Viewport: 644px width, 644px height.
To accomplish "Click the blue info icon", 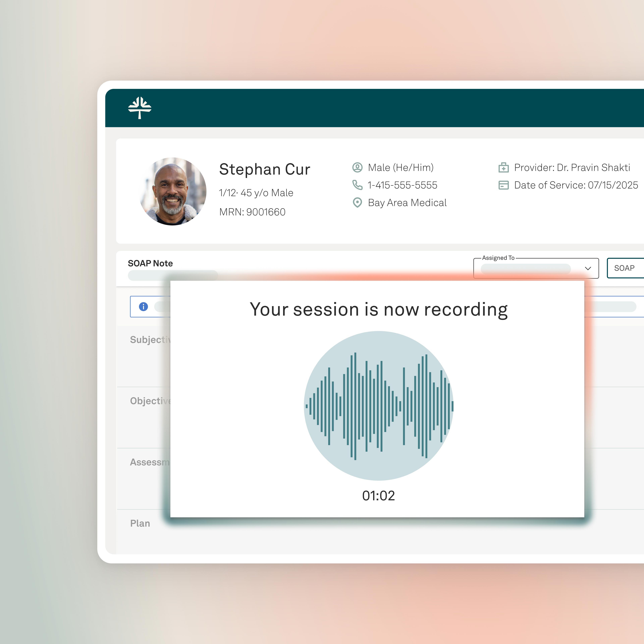I will point(143,307).
